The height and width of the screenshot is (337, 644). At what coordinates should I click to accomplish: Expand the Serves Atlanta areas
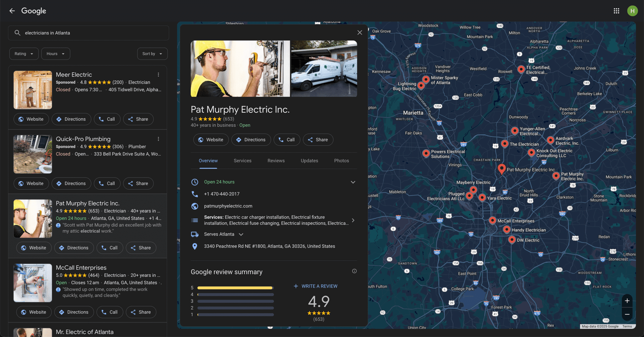[x=241, y=234]
